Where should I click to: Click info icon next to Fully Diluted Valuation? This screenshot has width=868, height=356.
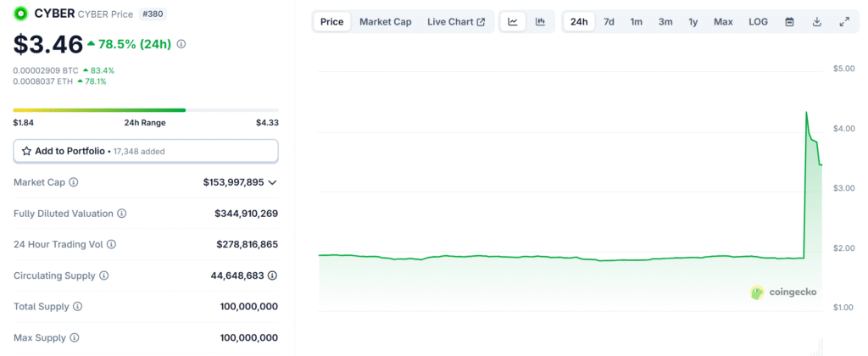[x=122, y=214]
